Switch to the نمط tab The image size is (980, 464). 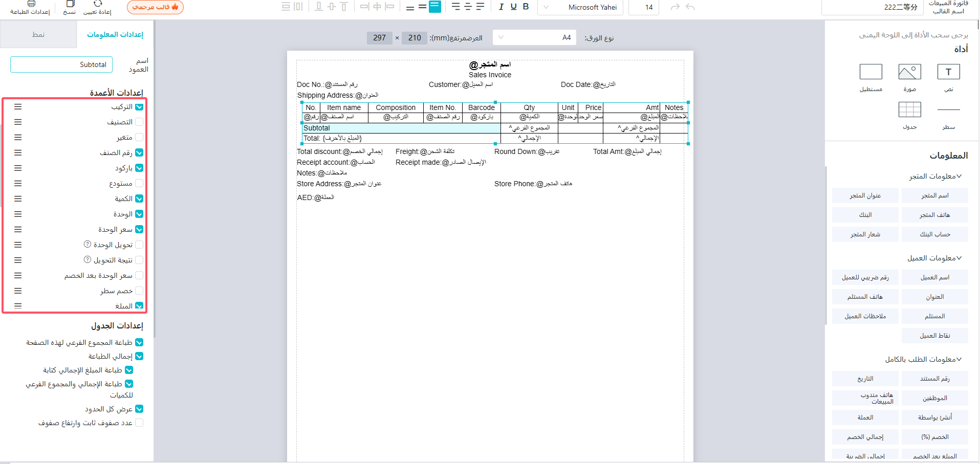(38, 34)
